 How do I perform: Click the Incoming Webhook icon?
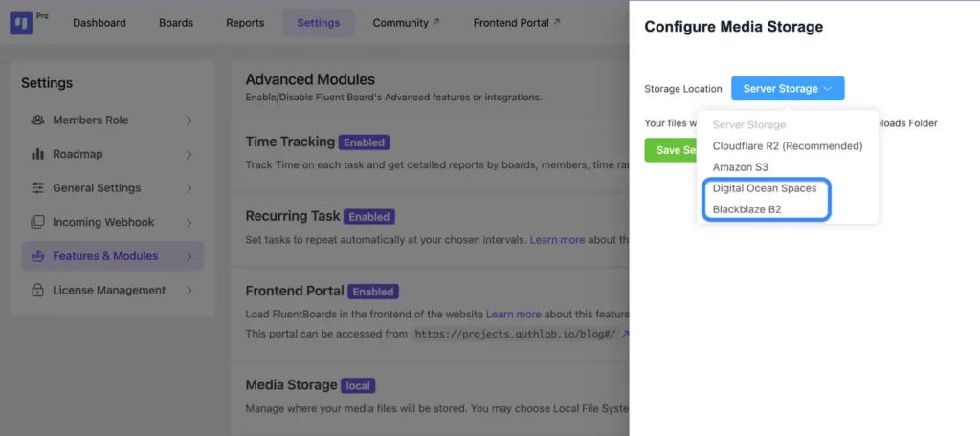pos(37,222)
